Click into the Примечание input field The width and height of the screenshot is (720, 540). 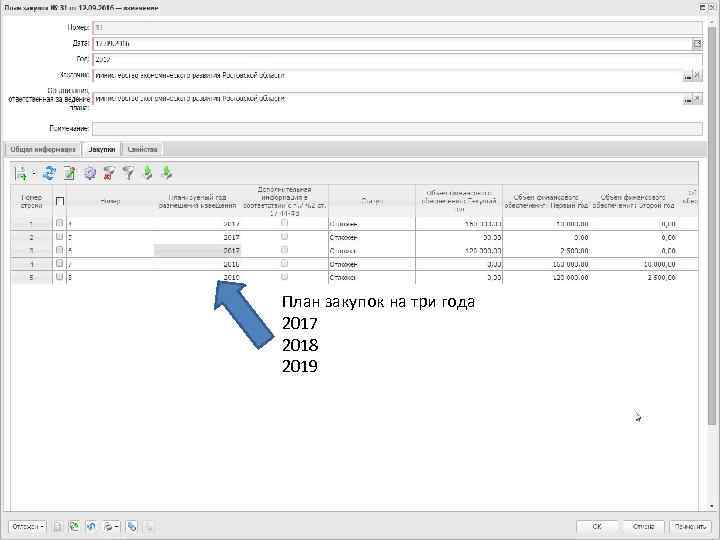[x=397, y=129]
